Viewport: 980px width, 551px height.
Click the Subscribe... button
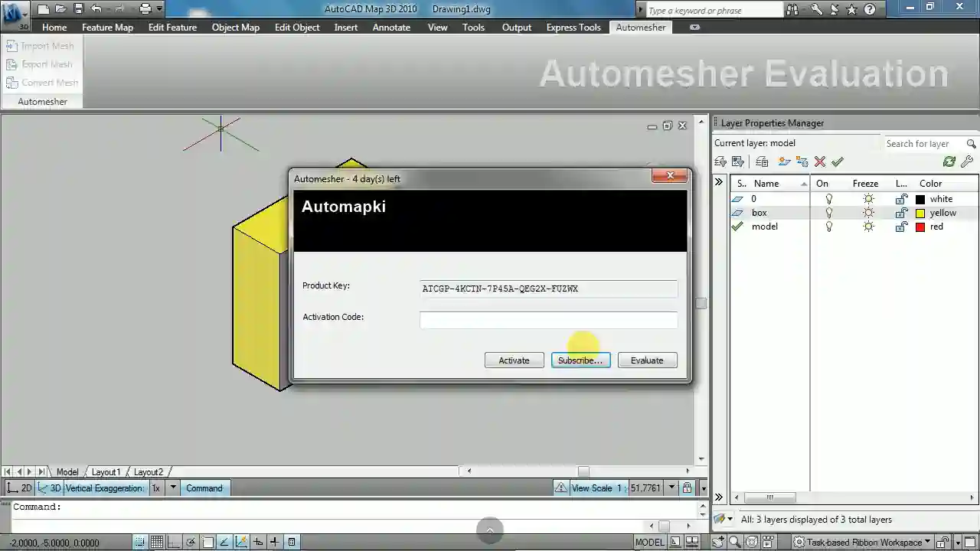580,360
